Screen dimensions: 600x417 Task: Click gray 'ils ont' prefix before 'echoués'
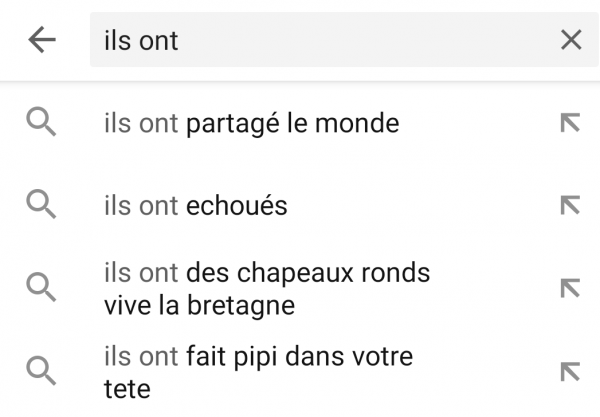[141, 205]
